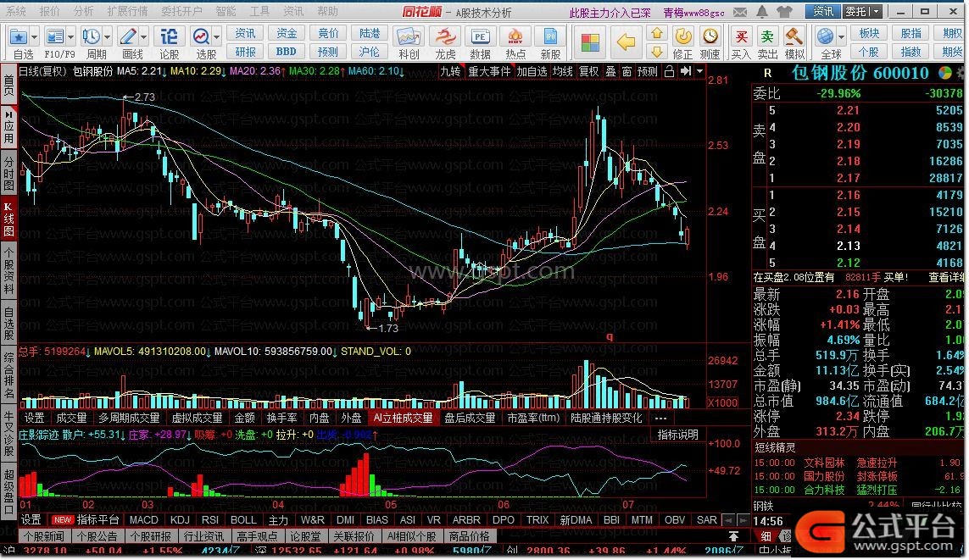
Task: Toggle the 九转 indicator button
Action: point(450,72)
